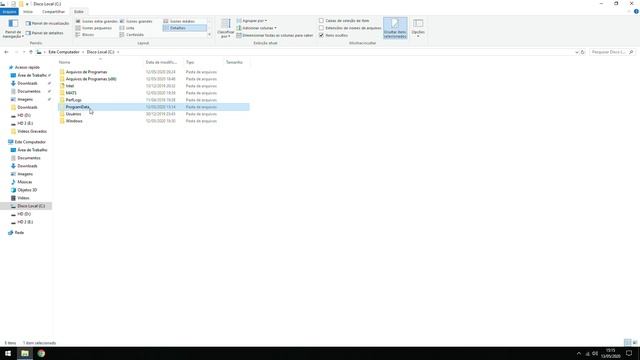The image size is (640, 360).
Task: Select the Ícones médios layout
Action: coord(179,21)
